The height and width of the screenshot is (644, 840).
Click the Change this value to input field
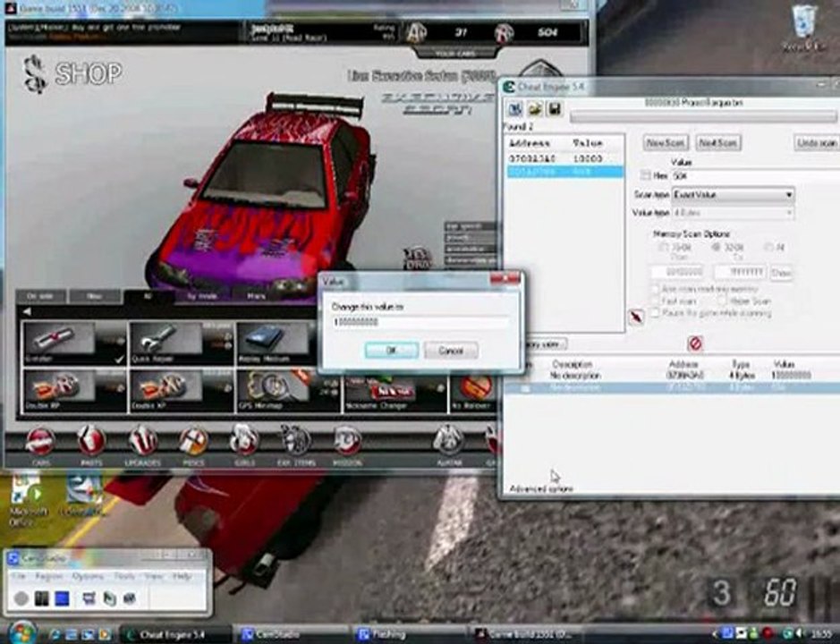click(420, 322)
